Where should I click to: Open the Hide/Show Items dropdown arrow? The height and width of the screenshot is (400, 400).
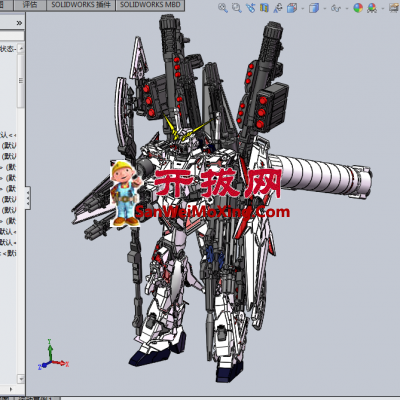(347, 8)
